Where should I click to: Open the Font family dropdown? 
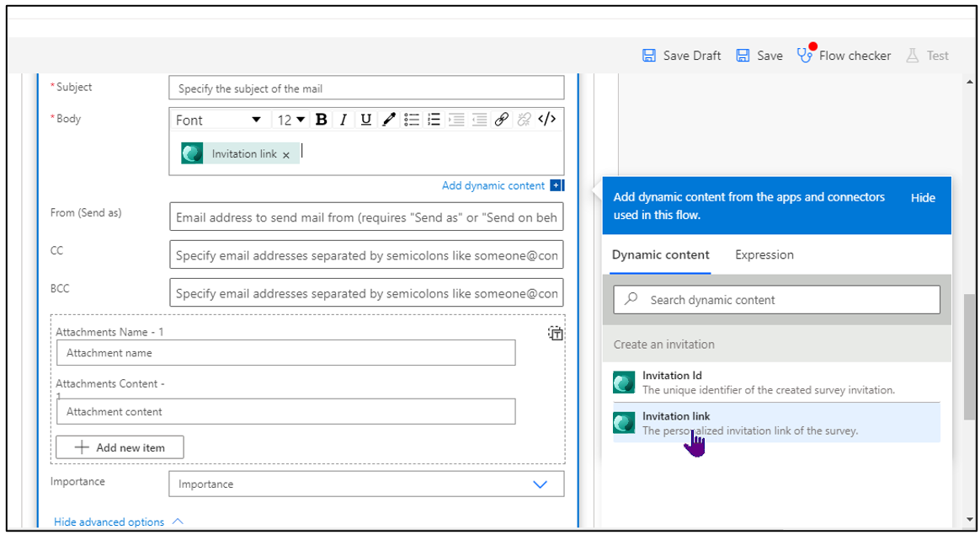tap(218, 120)
